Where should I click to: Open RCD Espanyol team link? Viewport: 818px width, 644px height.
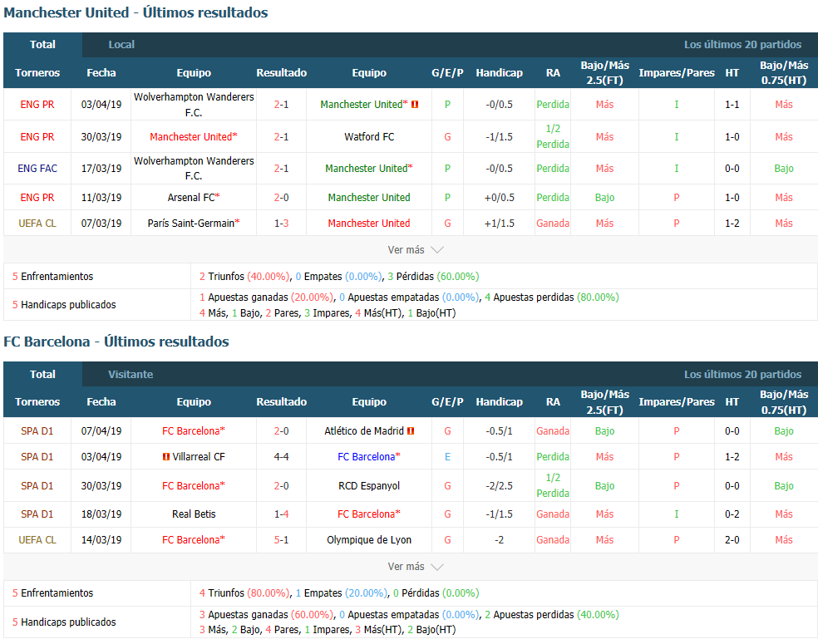pos(369,486)
